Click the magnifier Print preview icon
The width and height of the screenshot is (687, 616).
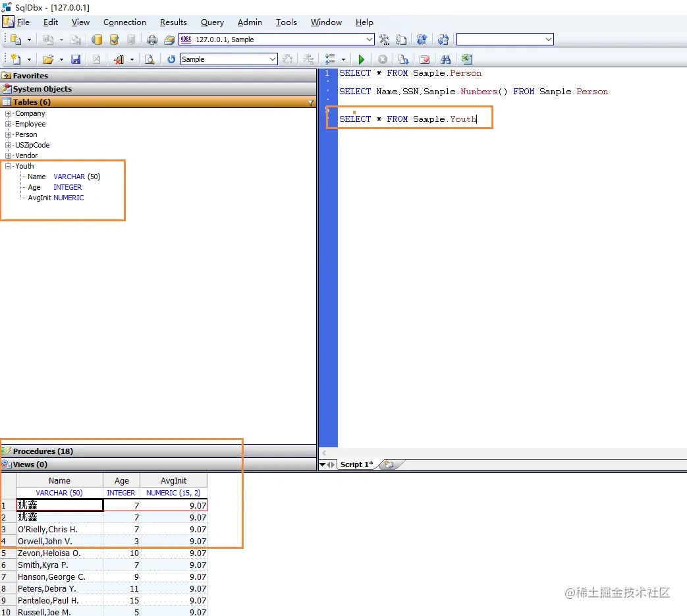point(150,59)
